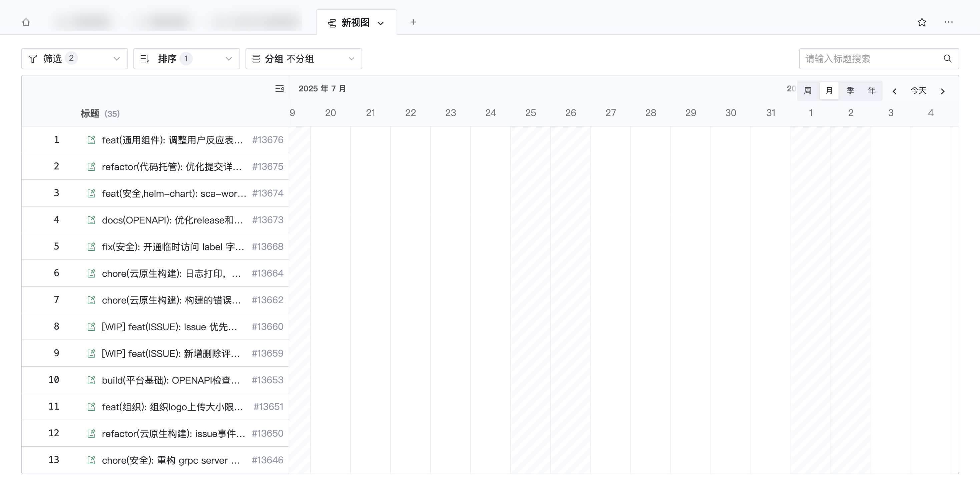
Task: Open the 排序 sort dropdown
Action: tap(186, 59)
